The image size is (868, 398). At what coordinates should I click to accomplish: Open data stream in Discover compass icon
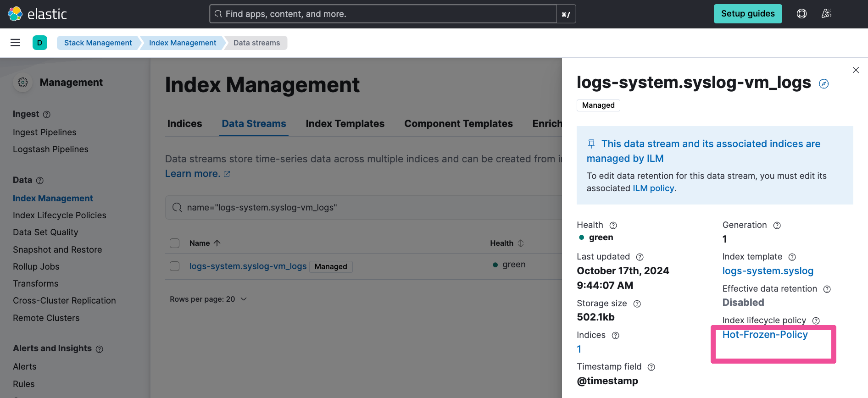click(x=824, y=84)
